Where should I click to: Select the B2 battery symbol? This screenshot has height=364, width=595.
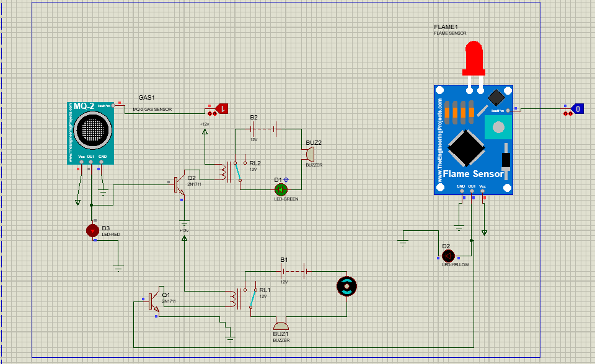(264, 129)
